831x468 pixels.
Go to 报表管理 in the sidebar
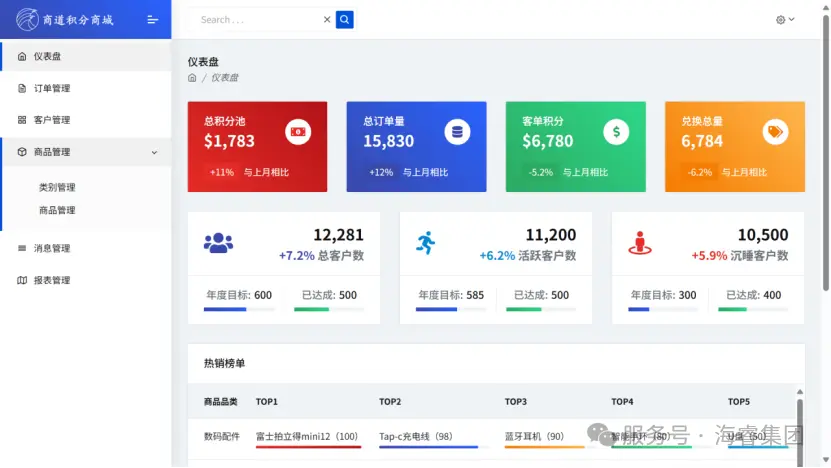[x=52, y=280]
